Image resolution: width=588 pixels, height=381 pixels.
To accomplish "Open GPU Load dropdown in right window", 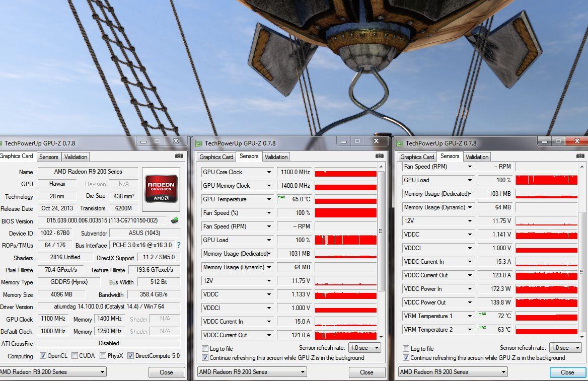I will pos(470,180).
